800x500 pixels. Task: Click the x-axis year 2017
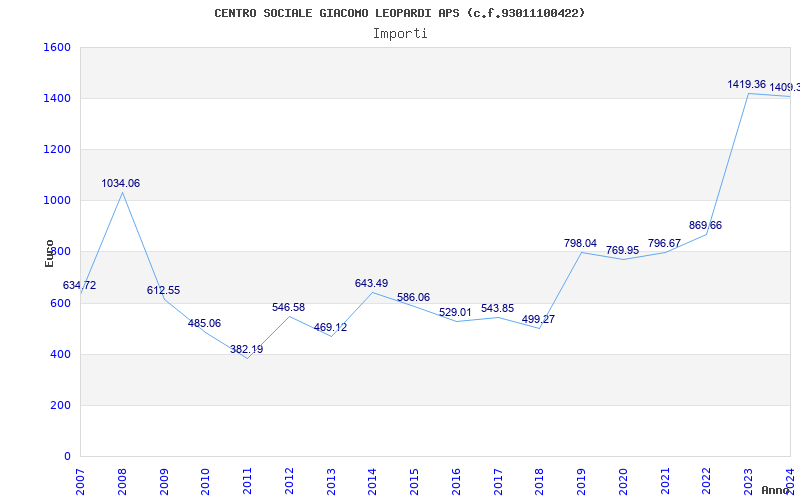498,482
